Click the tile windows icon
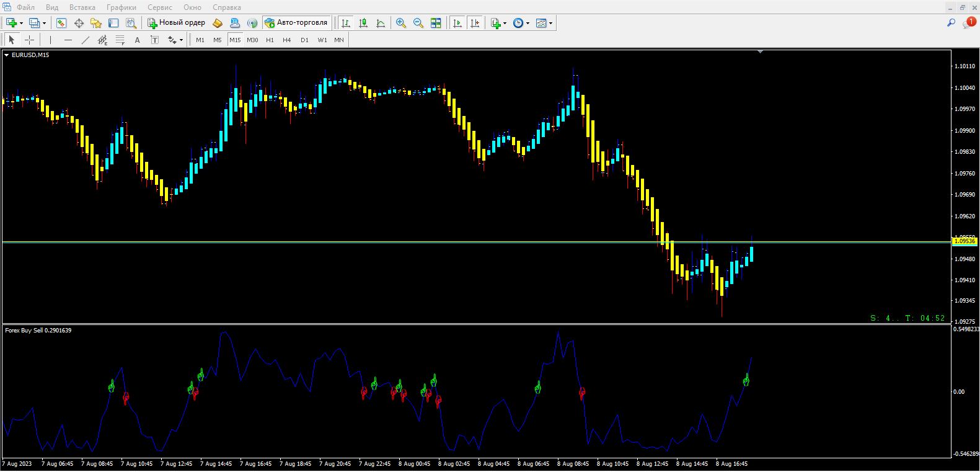Image resolution: width=980 pixels, height=472 pixels. 436,23
